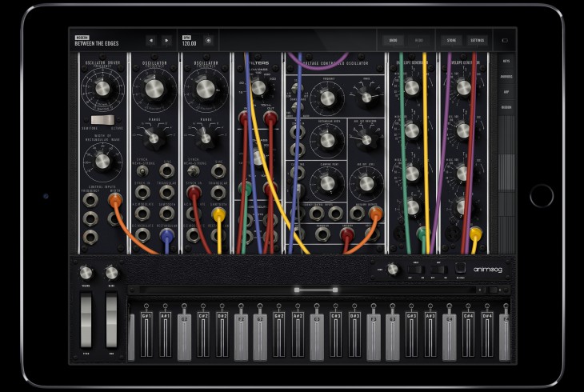Click the first Oscillator range knob
This screenshot has width=584, height=392.
tap(154, 137)
